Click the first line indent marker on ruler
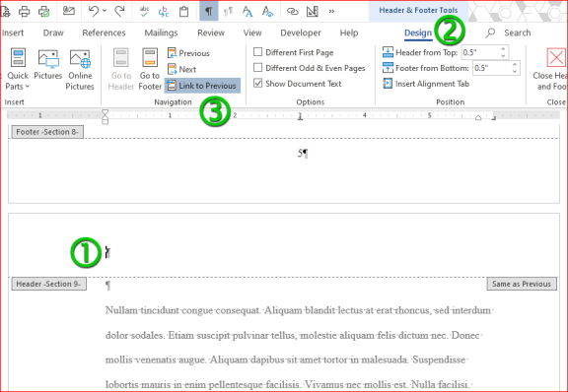The height and width of the screenshot is (392, 568). tap(106, 112)
